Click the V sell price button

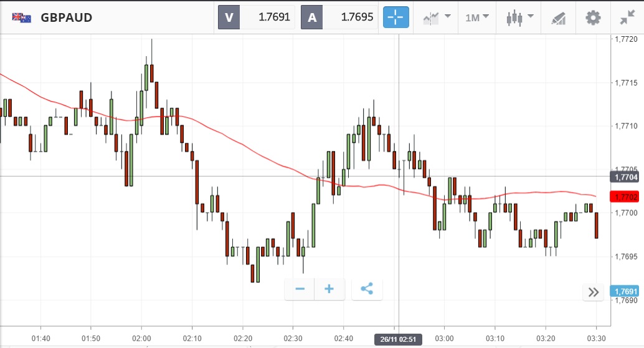point(257,17)
